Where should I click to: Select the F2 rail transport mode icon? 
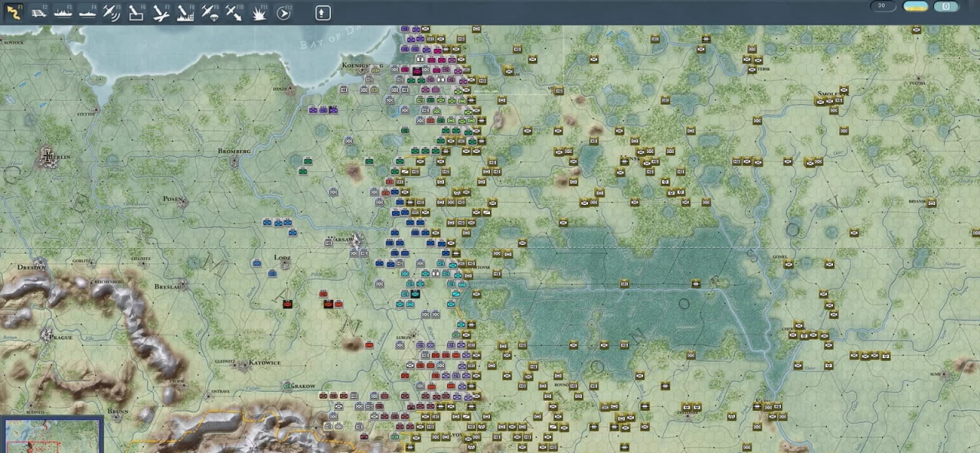point(38,12)
